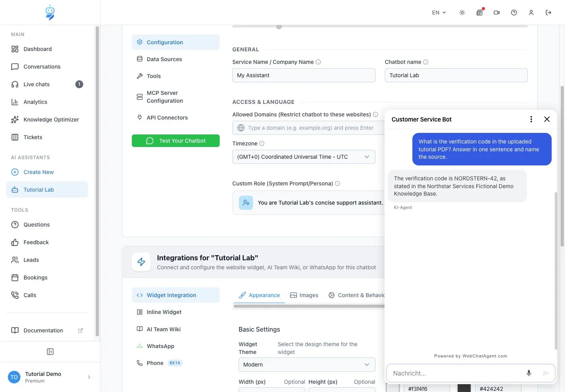Screen dimensions: 565x392
Task: Open news notifications icon with red dot
Action: [480, 13]
